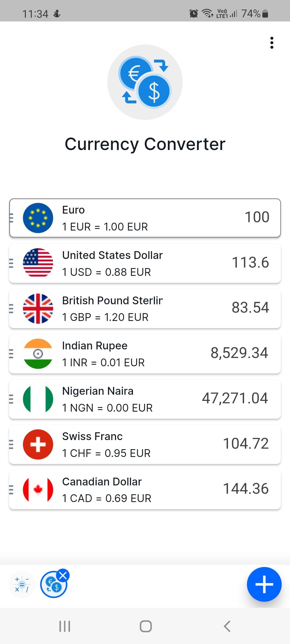Tap the Nigerian flag icon
The width and height of the screenshot is (290, 644).
coord(38,399)
